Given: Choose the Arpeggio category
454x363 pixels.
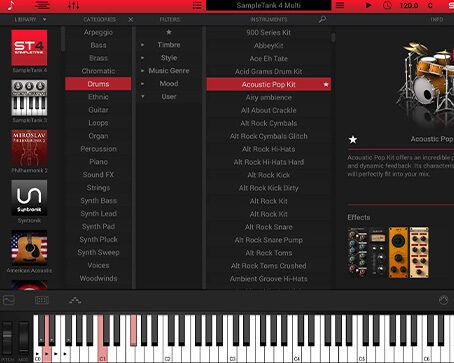Looking at the screenshot, I should pyautogui.click(x=98, y=32).
